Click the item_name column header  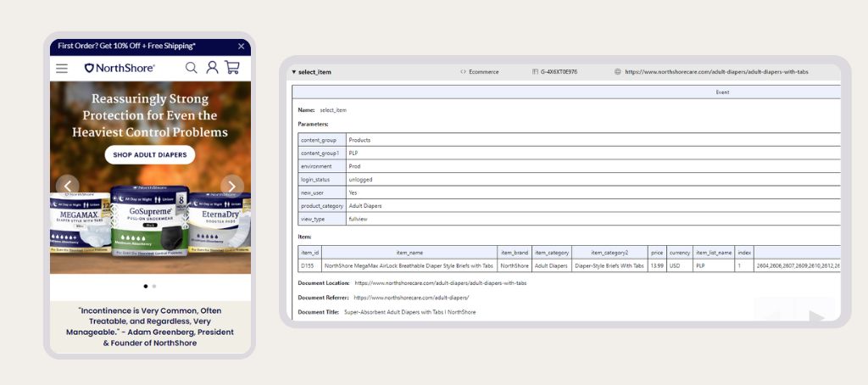tap(409, 252)
